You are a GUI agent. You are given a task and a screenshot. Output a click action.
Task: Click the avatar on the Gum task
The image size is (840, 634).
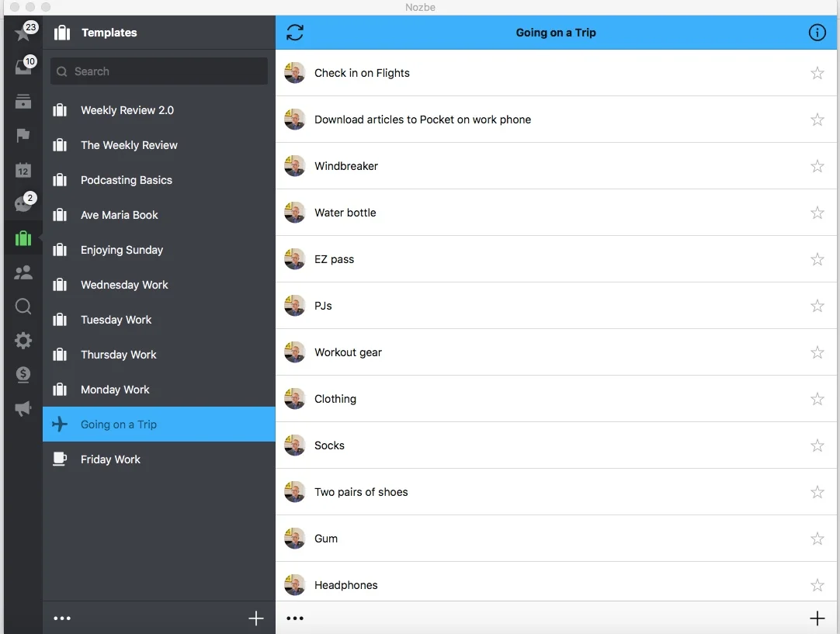coord(295,539)
